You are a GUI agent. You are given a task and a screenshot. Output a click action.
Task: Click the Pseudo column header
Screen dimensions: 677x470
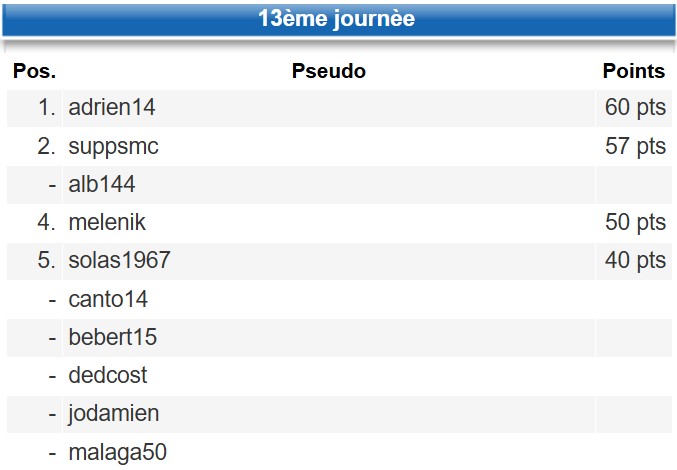click(328, 72)
